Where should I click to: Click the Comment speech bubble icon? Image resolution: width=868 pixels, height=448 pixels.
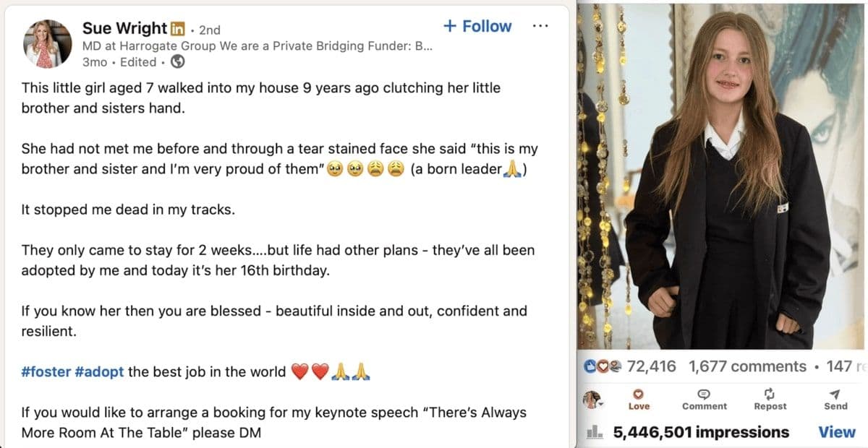point(703,394)
